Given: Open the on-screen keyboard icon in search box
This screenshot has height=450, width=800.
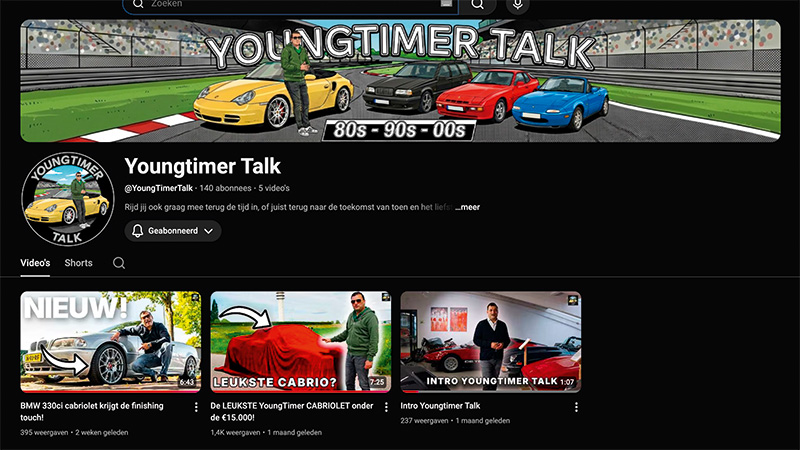Looking at the screenshot, I should coord(445,4).
